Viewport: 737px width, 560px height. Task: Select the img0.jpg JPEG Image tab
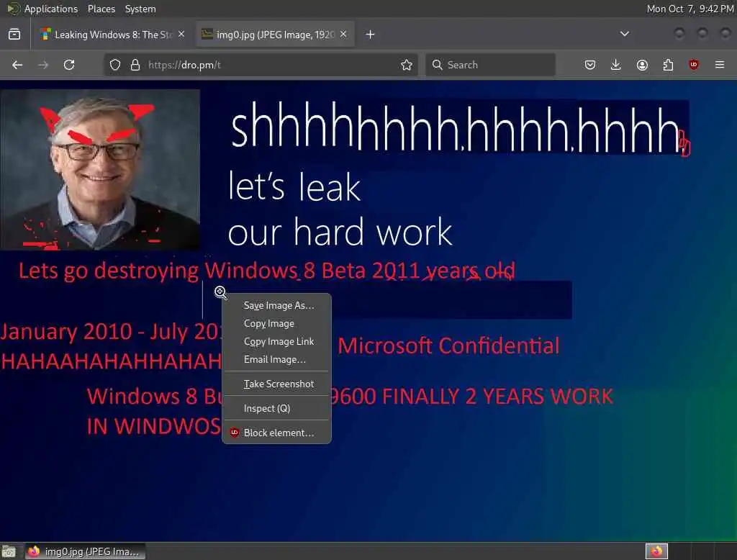click(276, 35)
